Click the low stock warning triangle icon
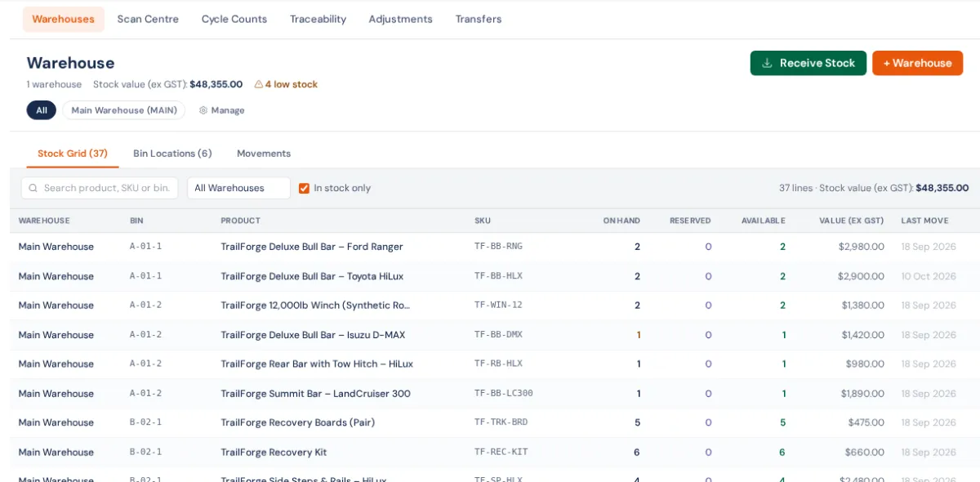Screen dimensions: 980x482 coord(258,84)
